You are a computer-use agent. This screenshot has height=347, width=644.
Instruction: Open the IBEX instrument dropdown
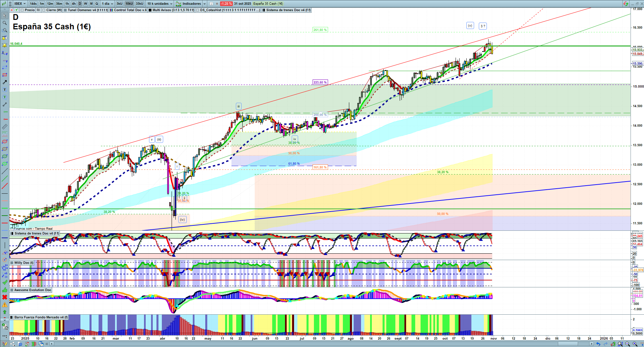[20, 4]
